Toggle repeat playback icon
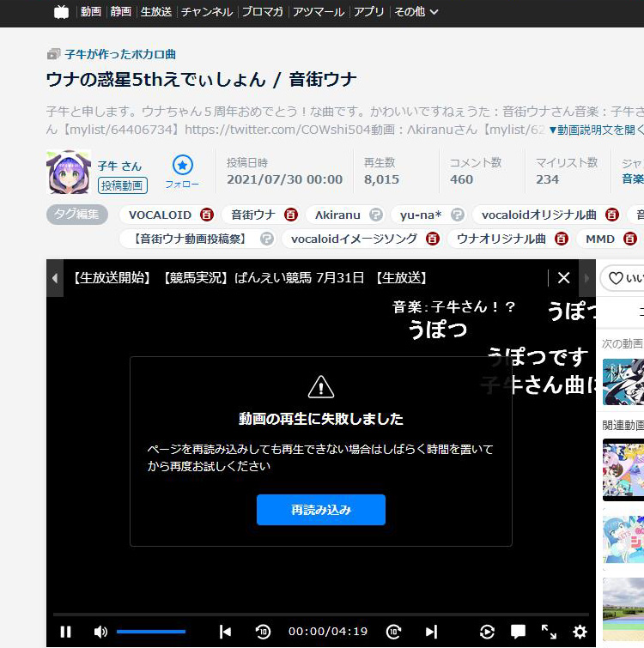Viewport: 644px width, 648px height. click(x=487, y=632)
